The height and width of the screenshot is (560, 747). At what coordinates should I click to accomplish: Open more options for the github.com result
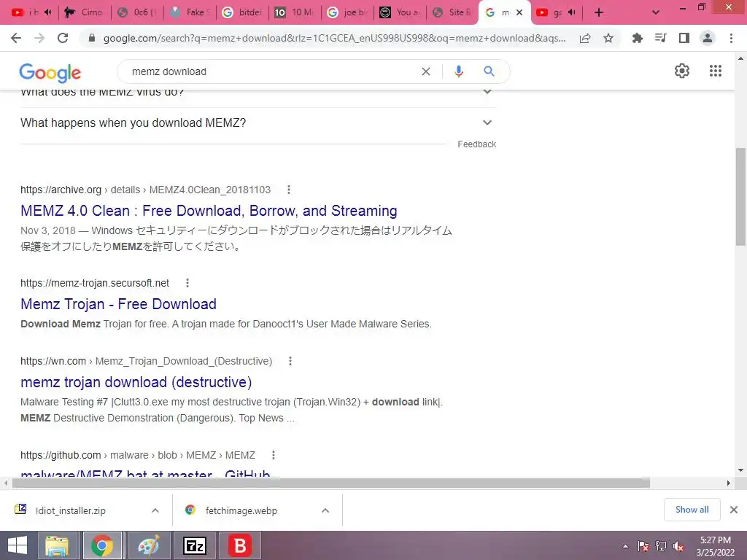pos(273,455)
